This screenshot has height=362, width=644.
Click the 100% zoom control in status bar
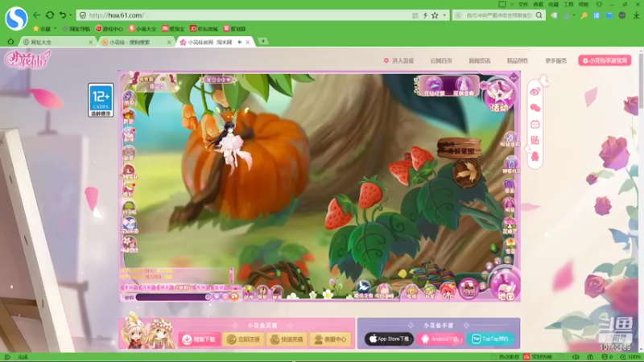point(631,357)
